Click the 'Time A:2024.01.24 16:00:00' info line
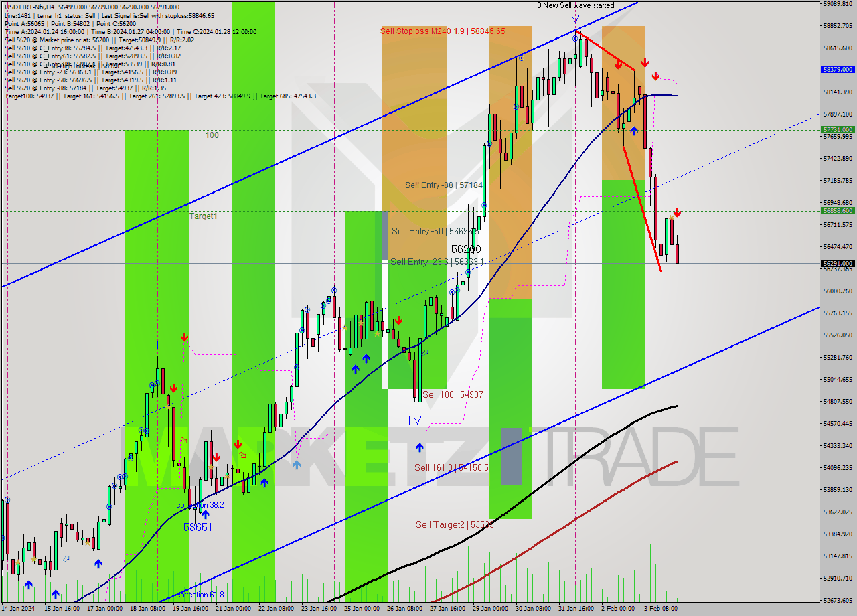The image size is (857, 616). tap(130, 31)
